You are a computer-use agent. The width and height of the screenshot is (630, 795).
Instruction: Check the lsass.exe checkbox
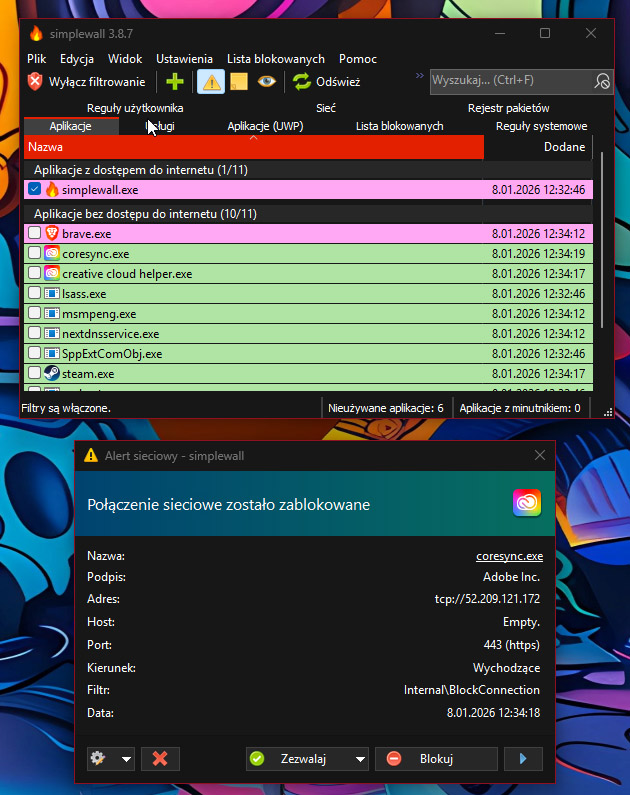(x=34, y=293)
